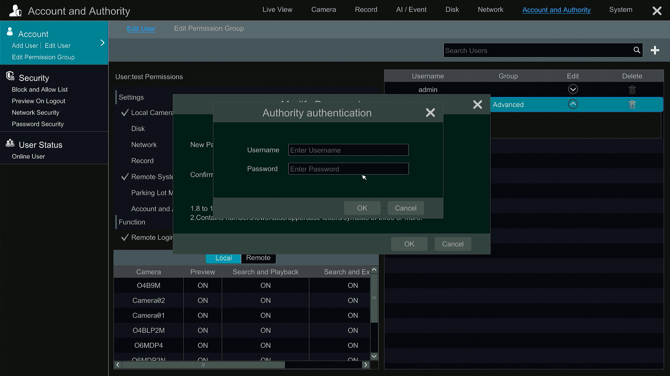Click the horizontal scrollbar left arrow
This screenshot has height=376, width=670.
[118, 365]
